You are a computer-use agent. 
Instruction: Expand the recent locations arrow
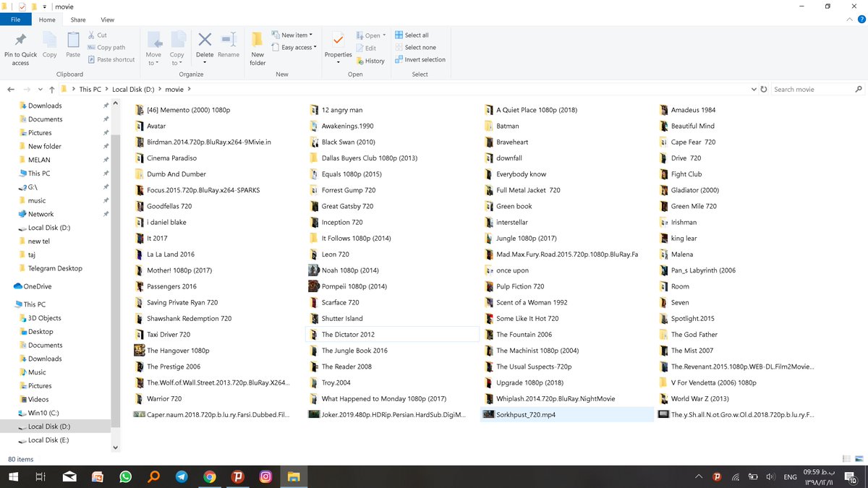(x=41, y=90)
